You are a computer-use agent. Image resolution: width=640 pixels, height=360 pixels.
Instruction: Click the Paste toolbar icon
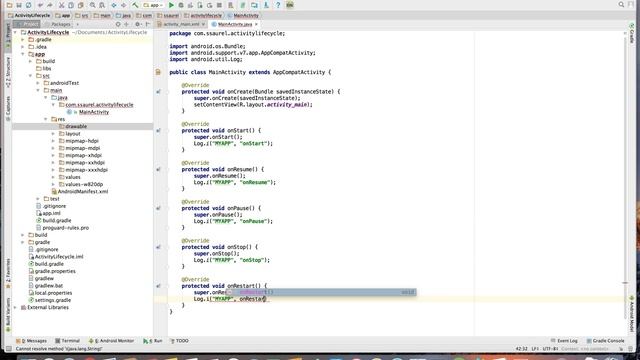[80, 5]
